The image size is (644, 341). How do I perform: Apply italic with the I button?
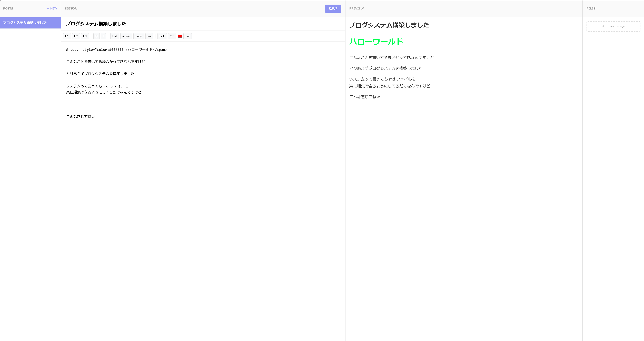[103, 36]
